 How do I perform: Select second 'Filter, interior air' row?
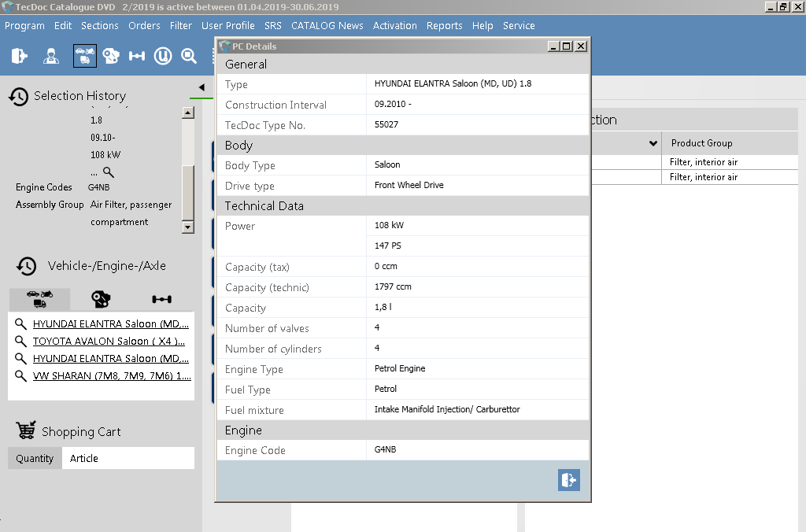(x=704, y=177)
